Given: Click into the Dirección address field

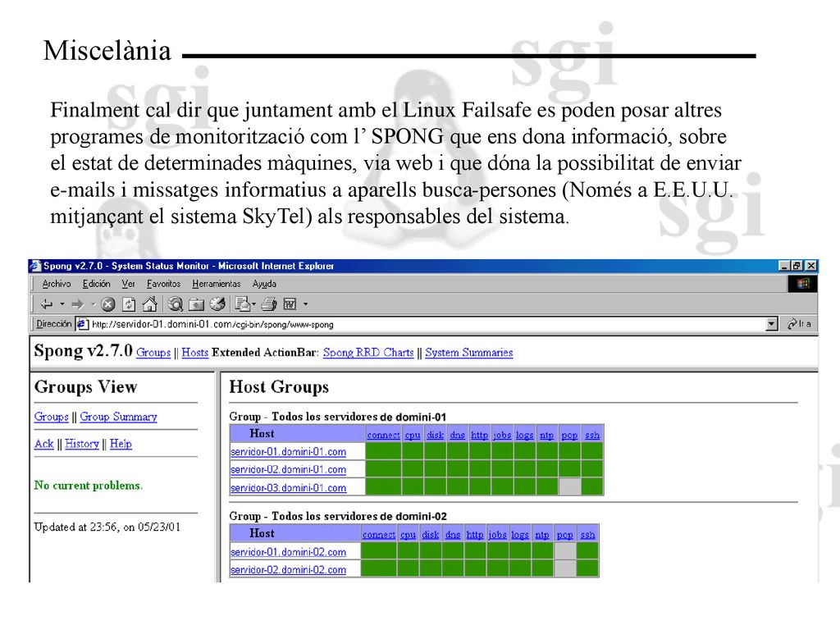Looking at the screenshot, I should [426, 324].
